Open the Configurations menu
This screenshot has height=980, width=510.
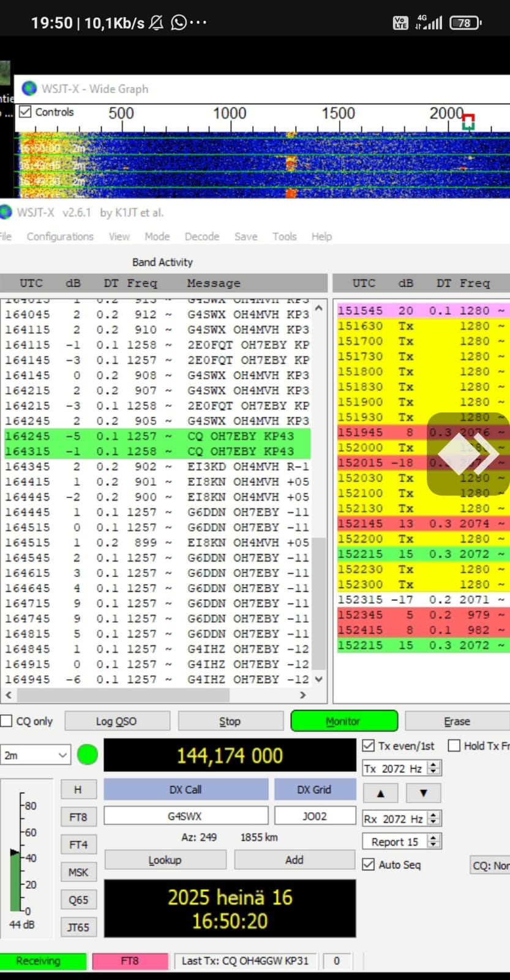tap(60, 236)
